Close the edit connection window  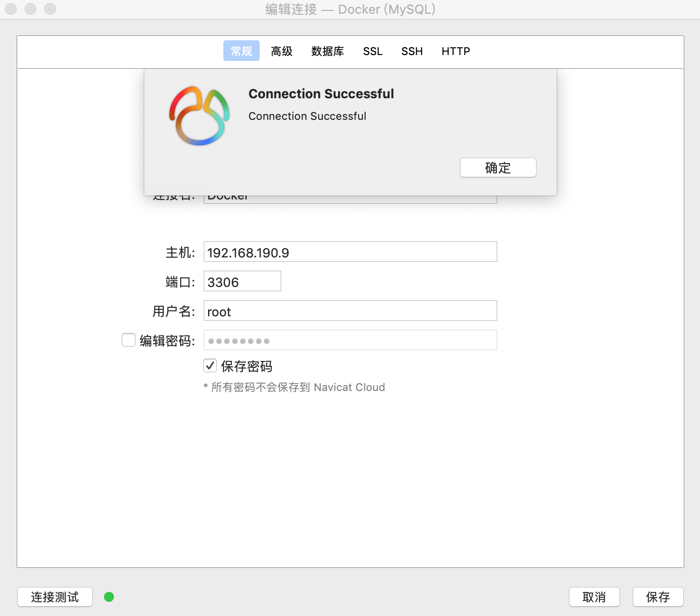pos(11,9)
